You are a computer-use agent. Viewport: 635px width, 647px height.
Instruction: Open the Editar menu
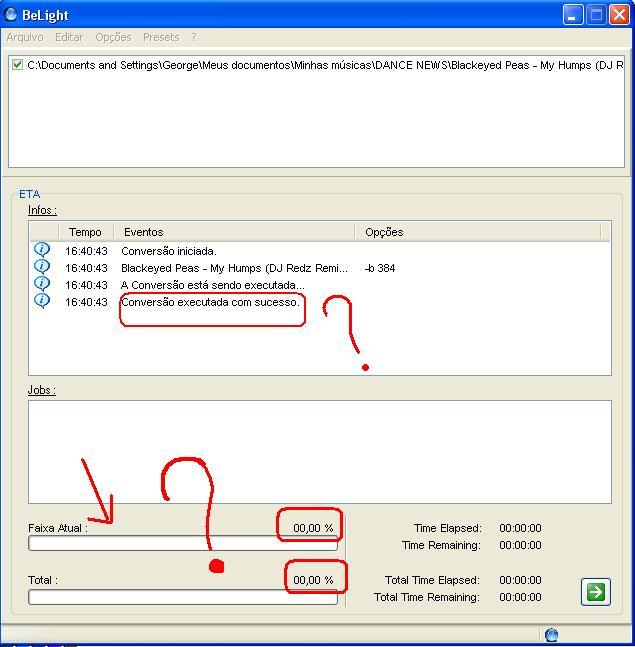(x=69, y=37)
